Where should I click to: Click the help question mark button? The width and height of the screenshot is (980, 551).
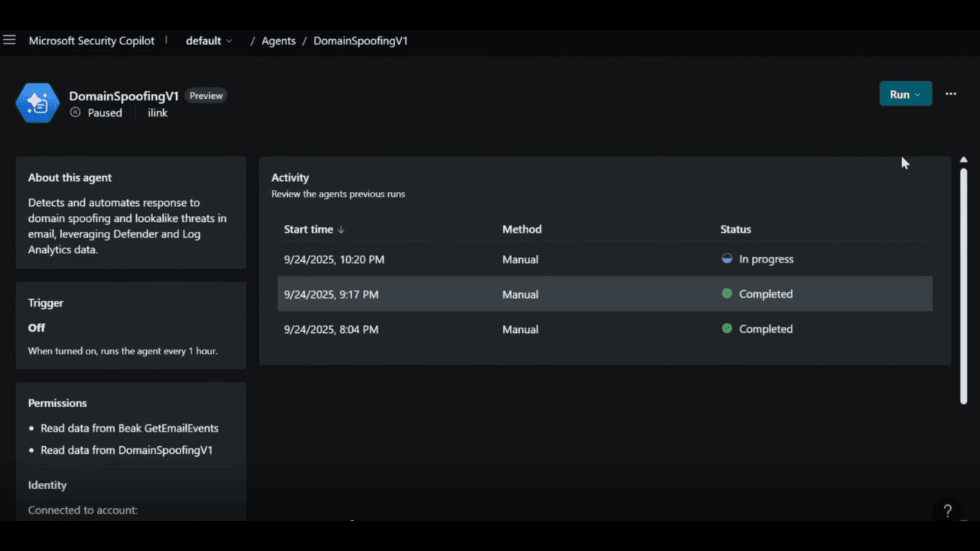click(947, 510)
